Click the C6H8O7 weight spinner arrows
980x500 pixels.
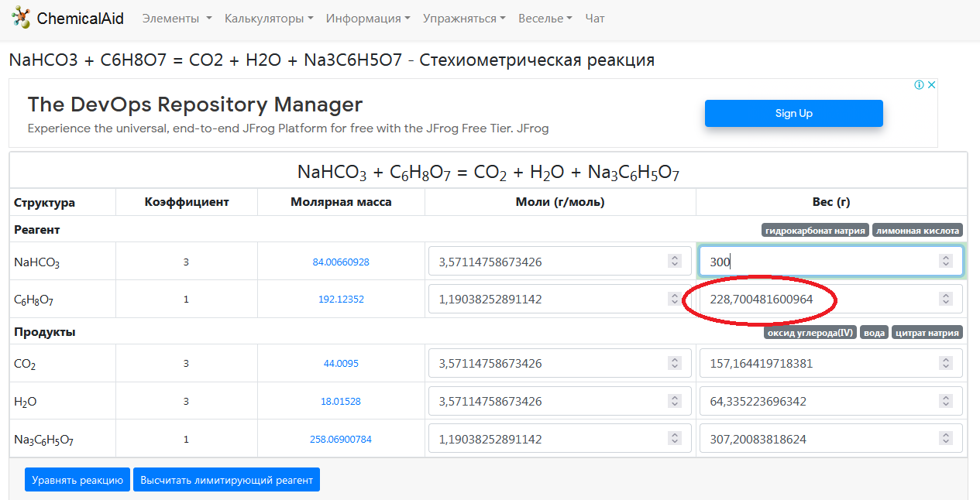tap(946, 299)
